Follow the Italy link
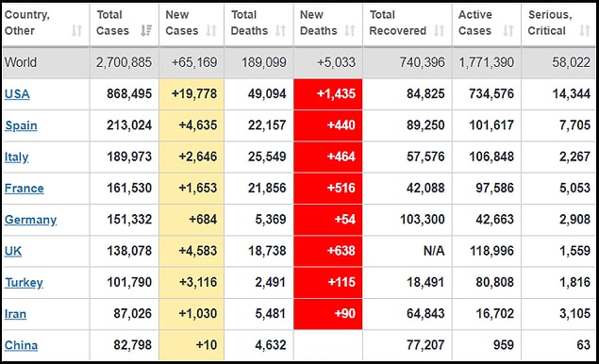Viewport: 599px width, 364px height. click(16, 157)
